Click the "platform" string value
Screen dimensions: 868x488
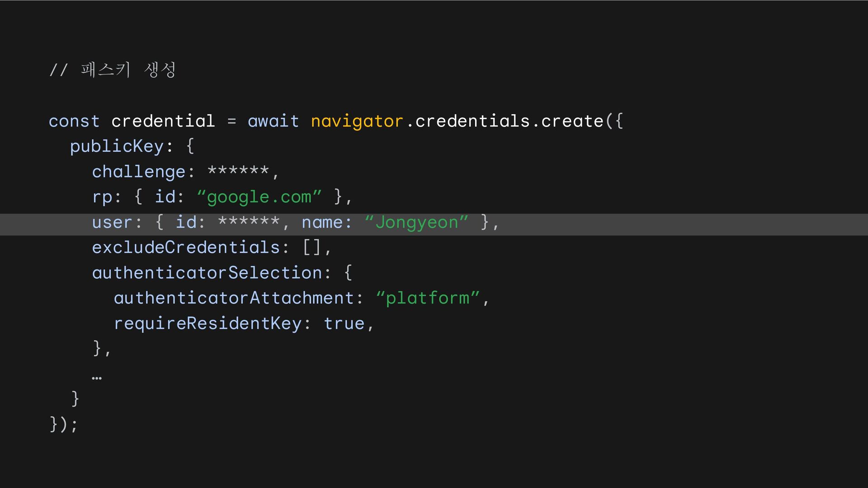pyautogui.click(x=428, y=298)
